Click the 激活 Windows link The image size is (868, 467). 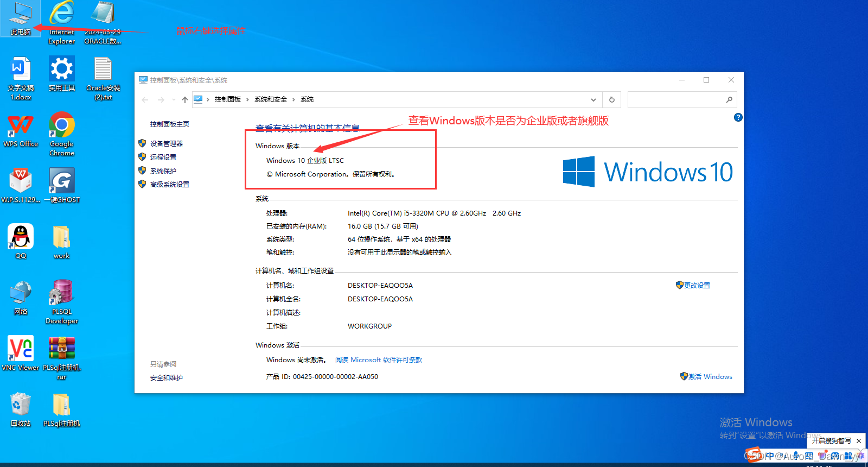(710, 376)
